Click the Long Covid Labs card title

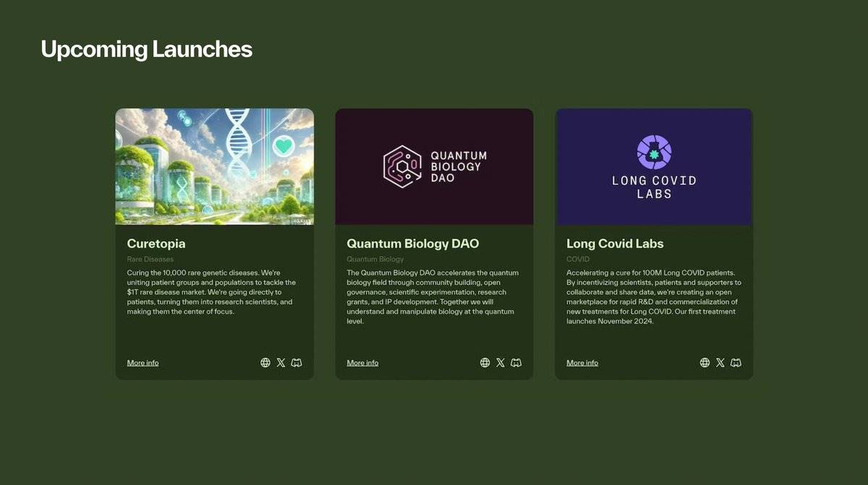click(615, 244)
